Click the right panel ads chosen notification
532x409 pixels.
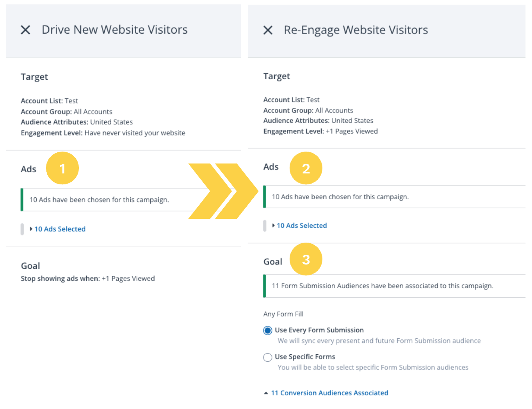(x=340, y=197)
